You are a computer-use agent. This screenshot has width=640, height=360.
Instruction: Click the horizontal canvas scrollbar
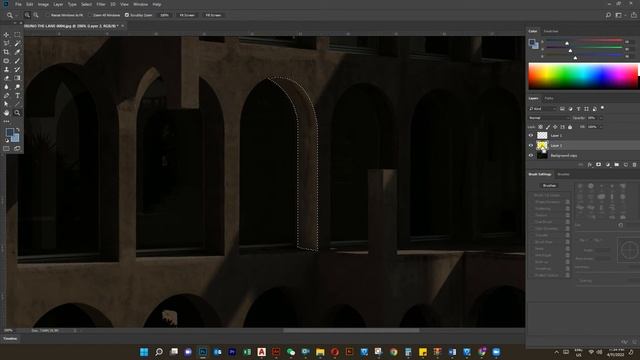[351, 330]
